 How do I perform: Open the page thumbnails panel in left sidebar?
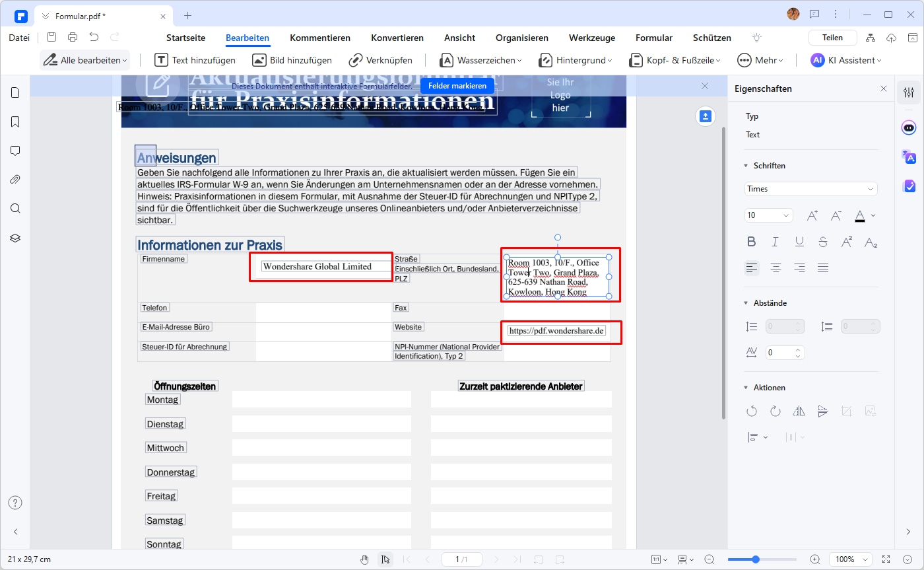click(x=15, y=92)
